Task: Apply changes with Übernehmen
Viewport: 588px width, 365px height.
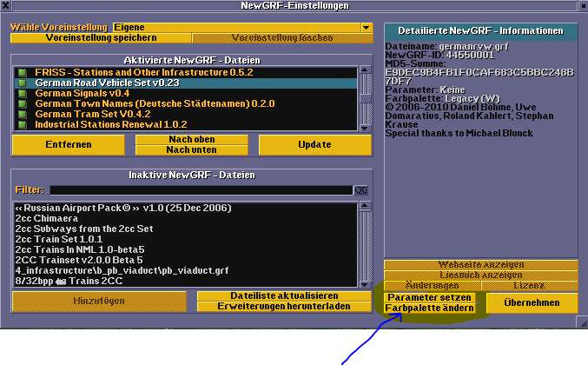Action: point(532,302)
